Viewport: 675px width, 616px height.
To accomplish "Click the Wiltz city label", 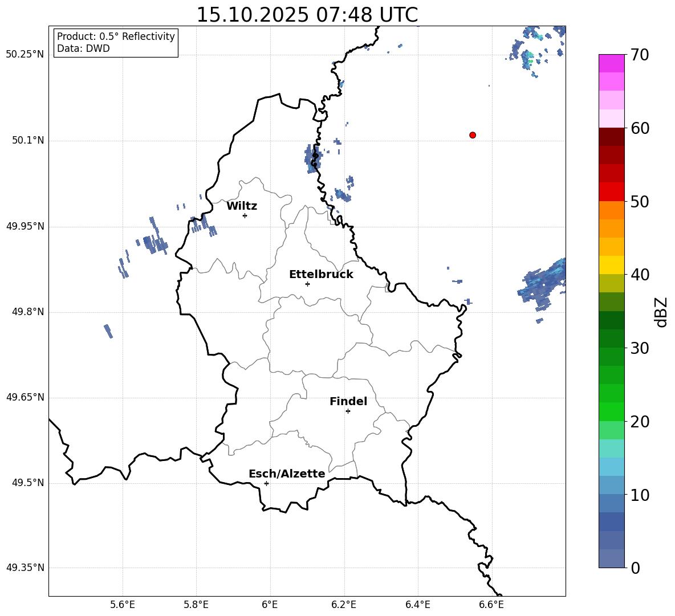I will point(242,206).
